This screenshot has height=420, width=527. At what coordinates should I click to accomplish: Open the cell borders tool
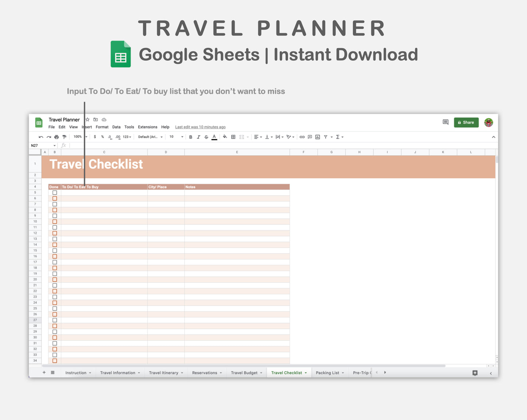pos(233,137)
